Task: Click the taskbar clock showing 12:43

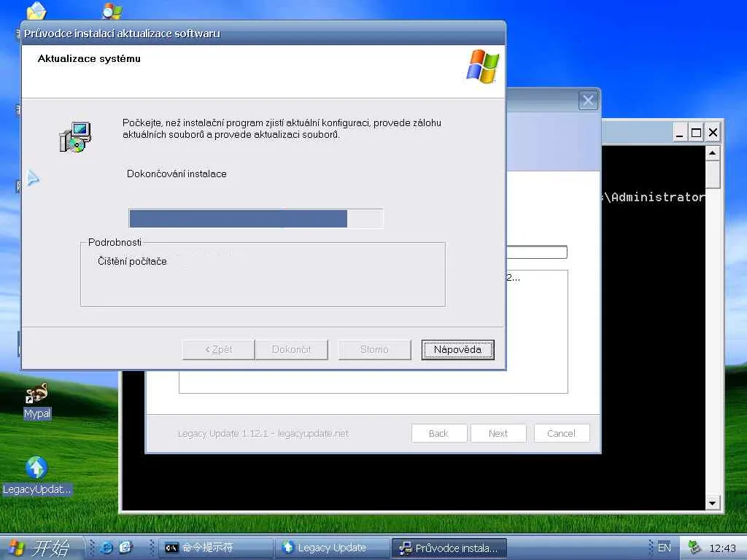Action: tap(722, 548)
